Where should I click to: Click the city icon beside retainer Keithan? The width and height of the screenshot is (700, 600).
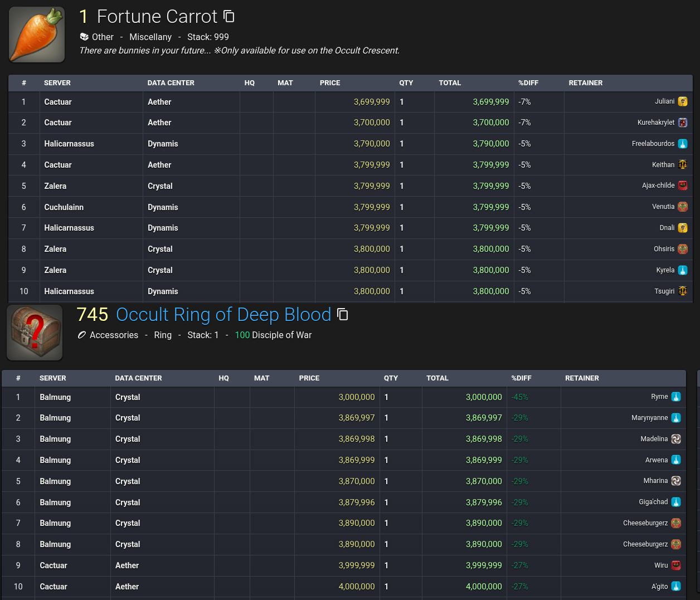683,165
